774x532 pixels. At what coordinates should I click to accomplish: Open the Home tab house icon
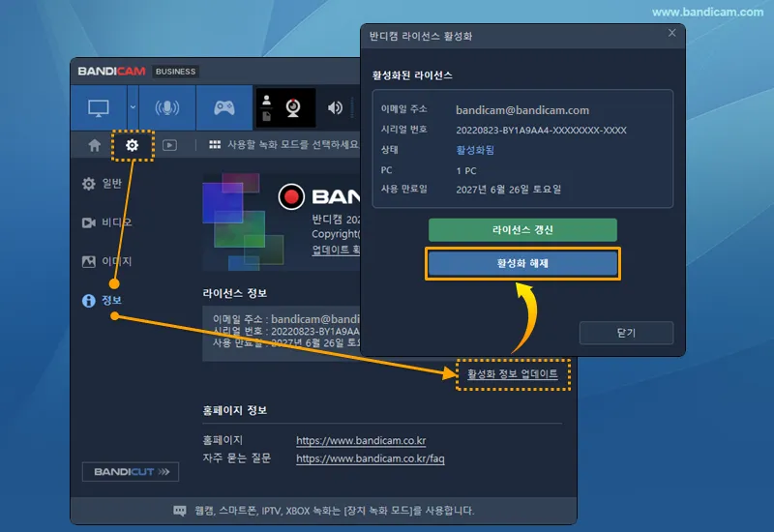(x=94, y=145)
